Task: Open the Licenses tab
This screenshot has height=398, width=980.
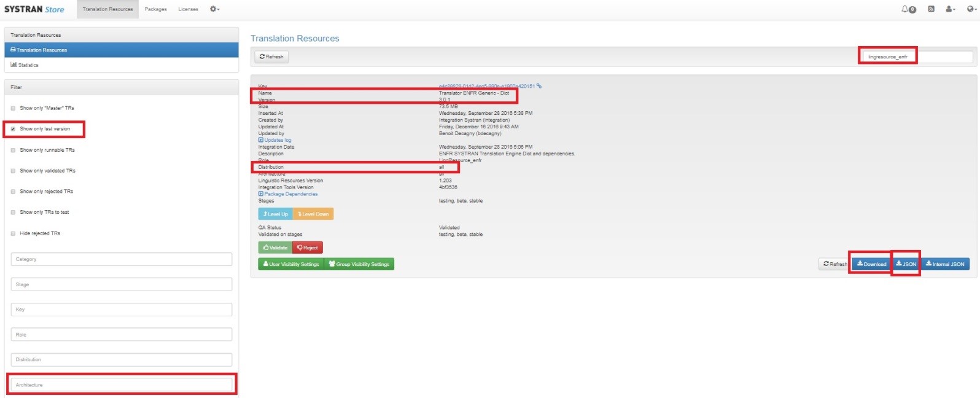Action: (x=188, y=9)
